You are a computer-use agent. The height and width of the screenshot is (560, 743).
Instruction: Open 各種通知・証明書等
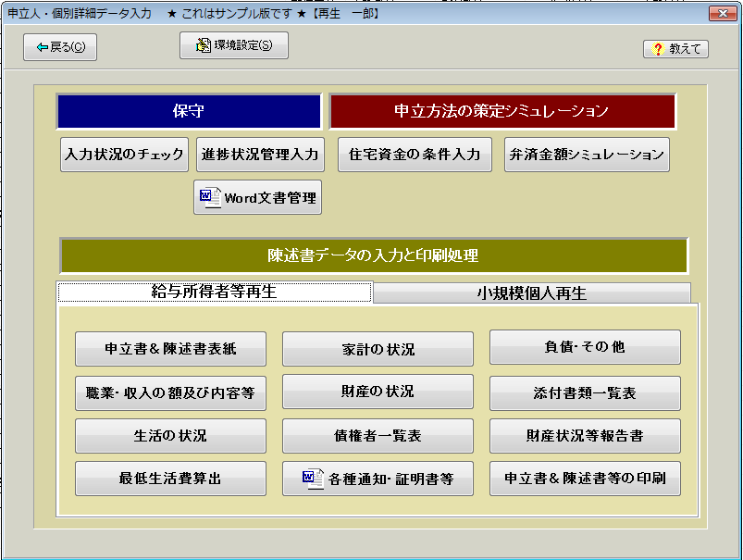tap(378, 479)
